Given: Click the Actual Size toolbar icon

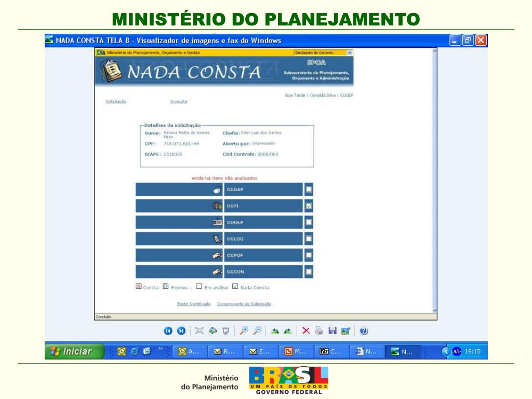Looking at the screenshot, I should click(212, 331).
